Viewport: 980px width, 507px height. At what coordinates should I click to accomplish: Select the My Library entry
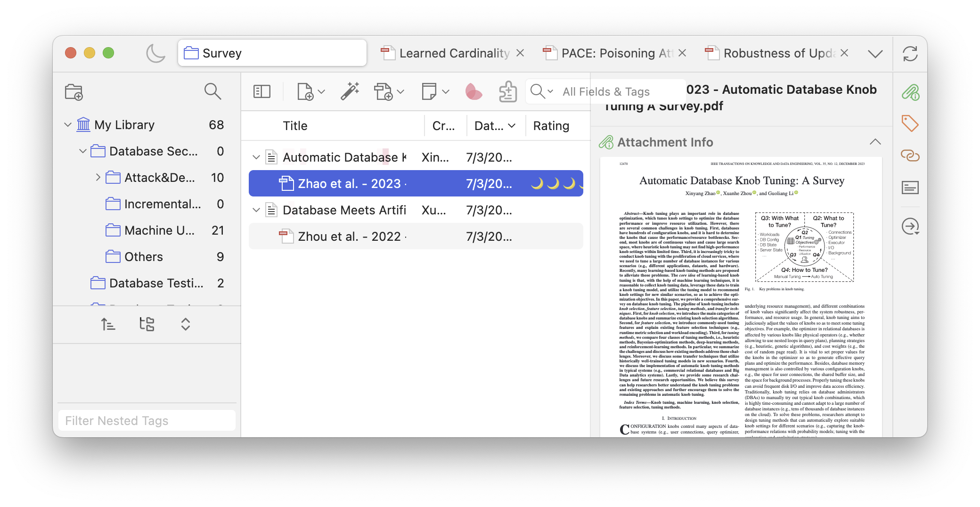[146, 125]
